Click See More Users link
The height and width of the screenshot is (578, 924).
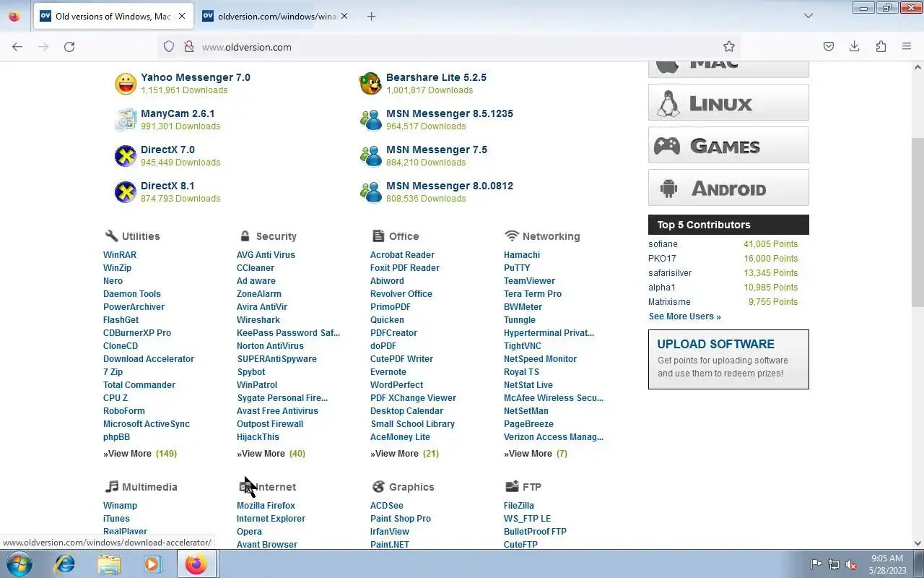coord(684,316)
